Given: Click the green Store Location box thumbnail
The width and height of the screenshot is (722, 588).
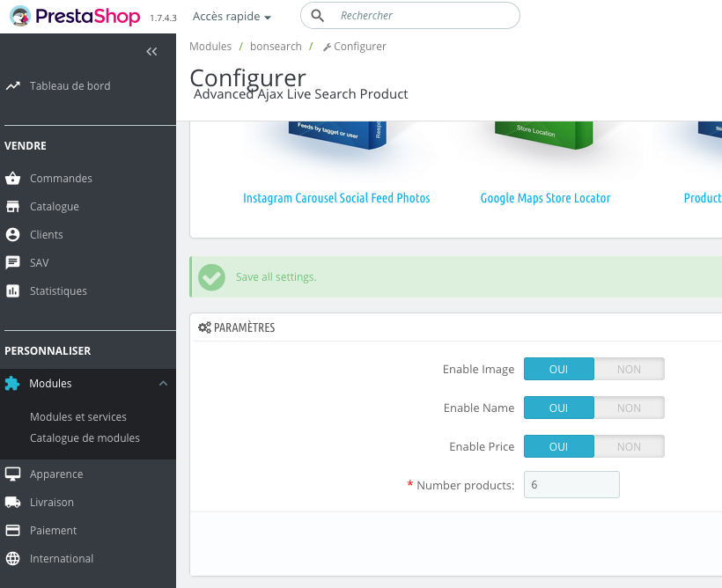Looking at the screenshot, I should pyautogui.click(x=544, y=135).
